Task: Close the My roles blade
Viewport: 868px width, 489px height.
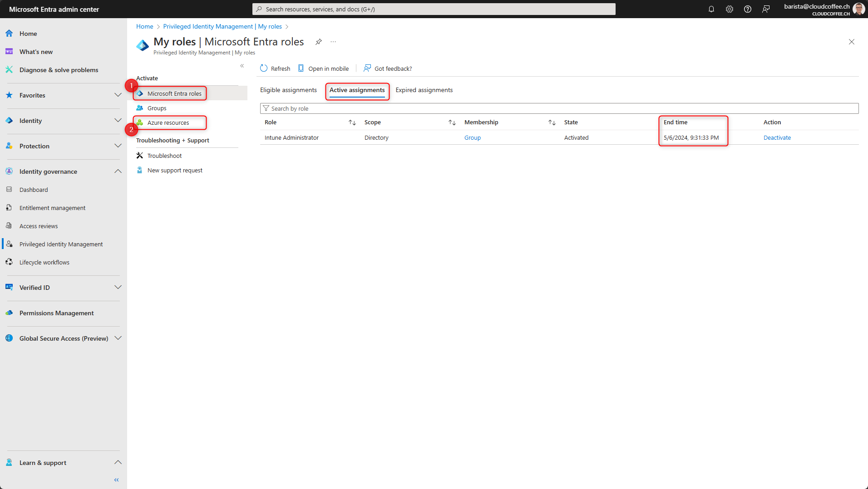Action: click(x=852, y=42)
